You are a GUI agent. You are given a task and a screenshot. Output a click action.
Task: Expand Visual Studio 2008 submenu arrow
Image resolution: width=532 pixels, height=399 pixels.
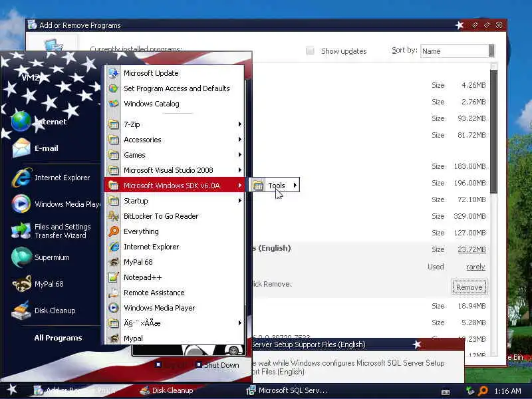click(x=240, y=170)
